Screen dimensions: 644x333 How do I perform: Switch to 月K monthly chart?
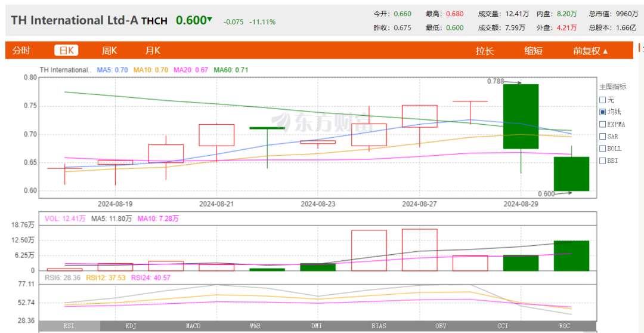tap(153, 51)
